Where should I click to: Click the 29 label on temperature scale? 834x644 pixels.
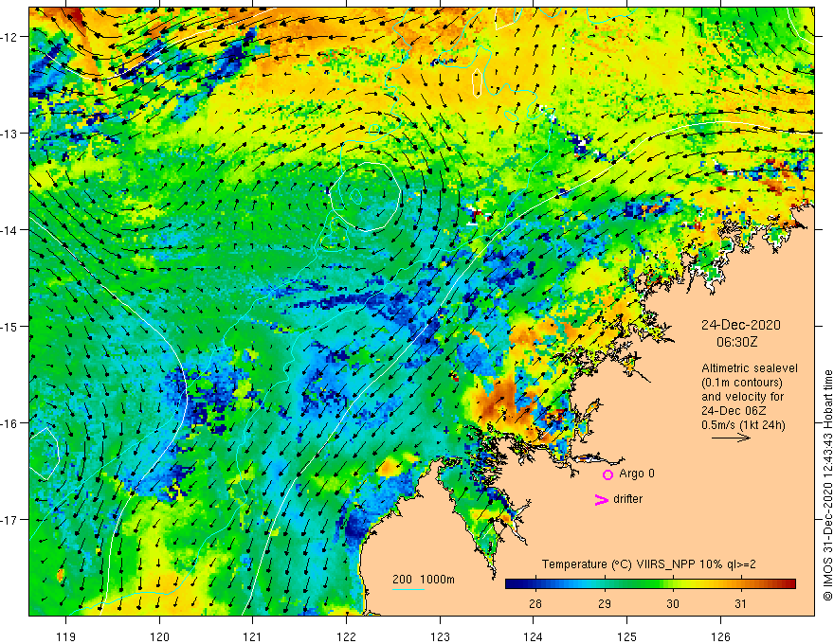point(605,603)
